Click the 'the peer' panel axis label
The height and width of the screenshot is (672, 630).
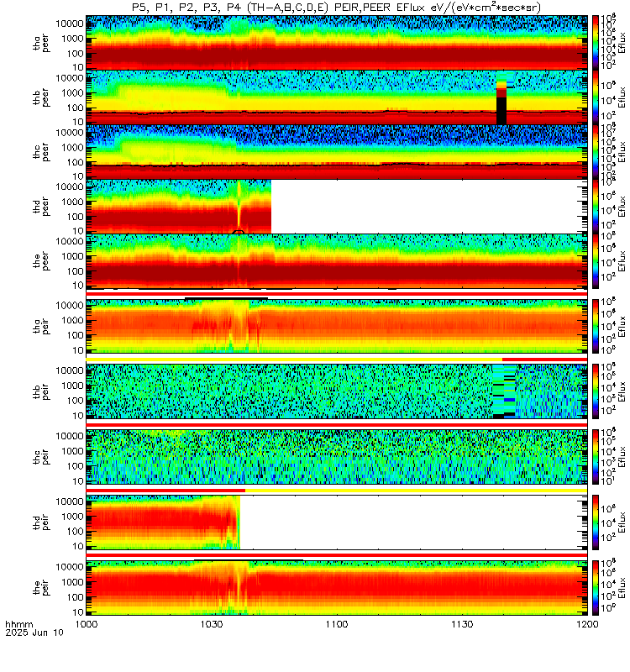(41, 261)
